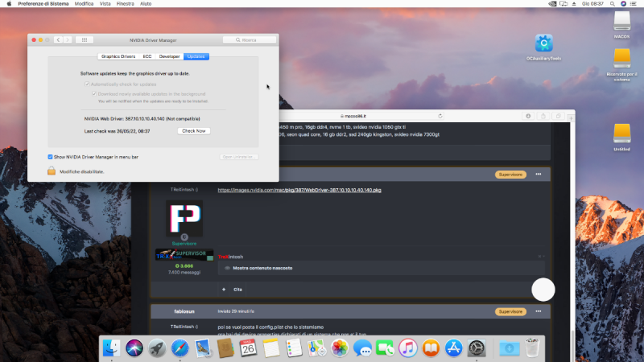Select the MACOS drive on desktop
This screenshot has width=644, height=362.
click(x=621, y=21)
